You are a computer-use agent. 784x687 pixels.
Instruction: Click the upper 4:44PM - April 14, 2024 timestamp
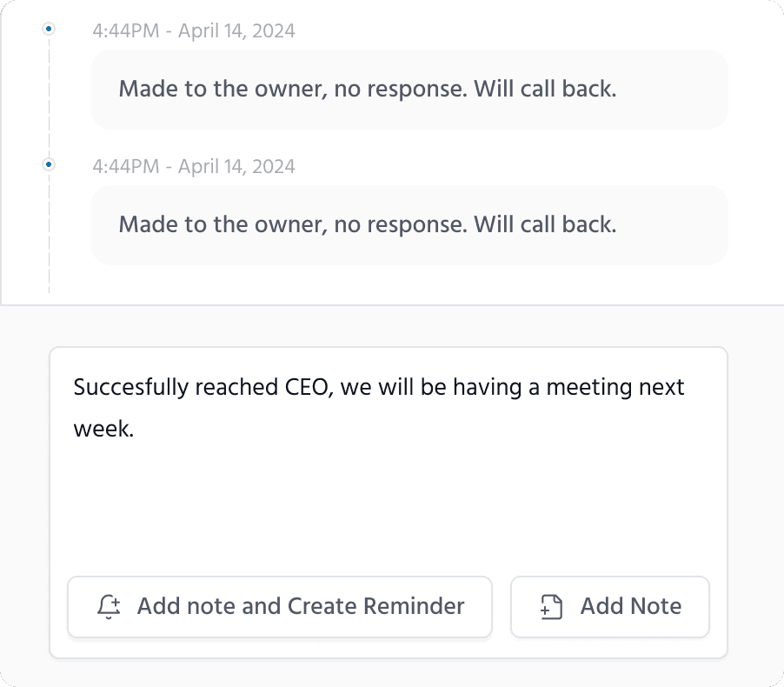[194, 31]
